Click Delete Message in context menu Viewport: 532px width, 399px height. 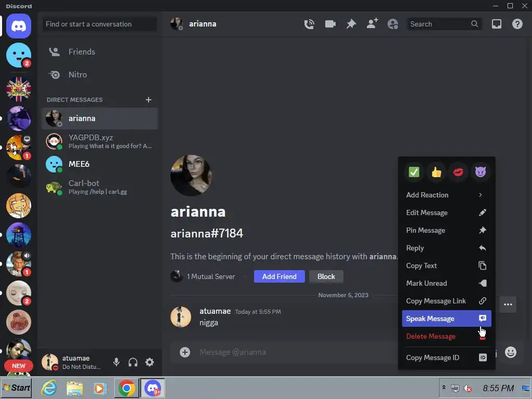[x=446, y=336]
